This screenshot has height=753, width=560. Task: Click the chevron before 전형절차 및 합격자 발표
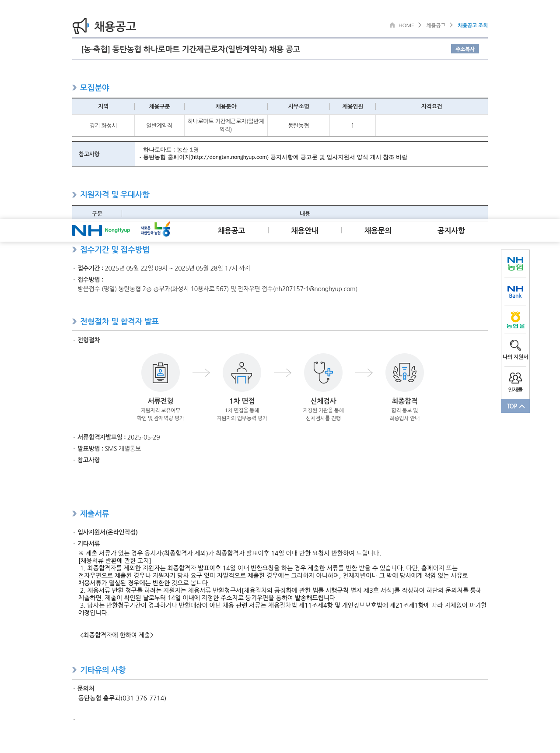pyautogui.click(x=74, y=321)
